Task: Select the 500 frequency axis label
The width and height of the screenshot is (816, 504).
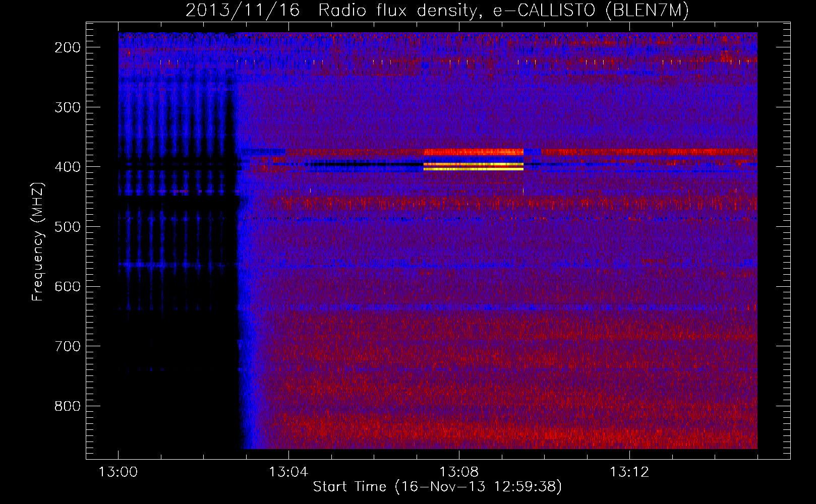Action: tap(67, 227)
